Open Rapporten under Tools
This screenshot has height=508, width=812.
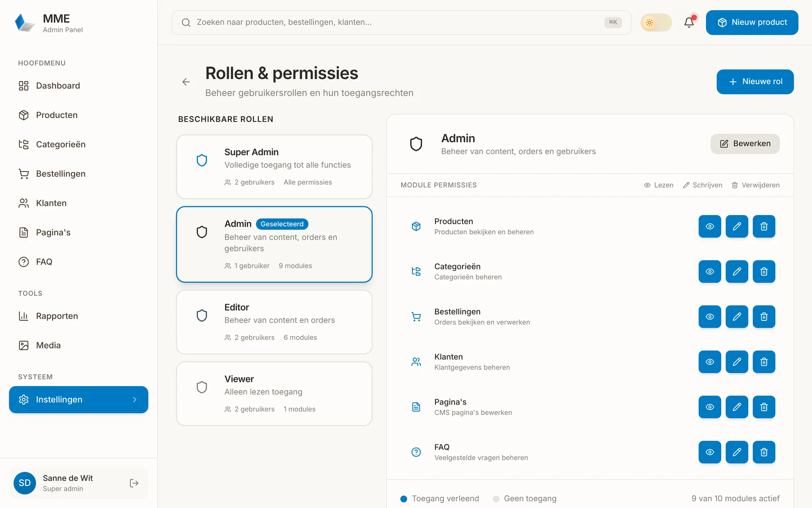coord(79,316)
